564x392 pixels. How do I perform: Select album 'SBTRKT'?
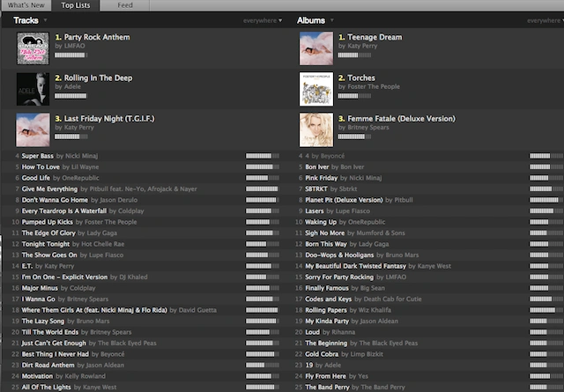coord(316,189)
